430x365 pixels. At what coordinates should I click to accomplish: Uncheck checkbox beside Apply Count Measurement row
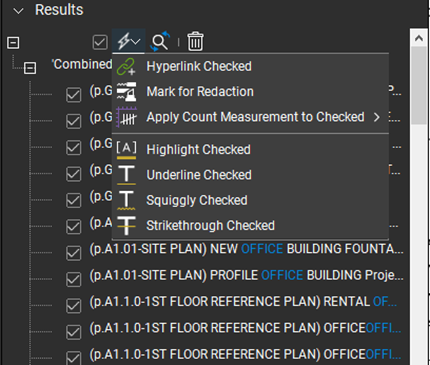click(73, 121)
